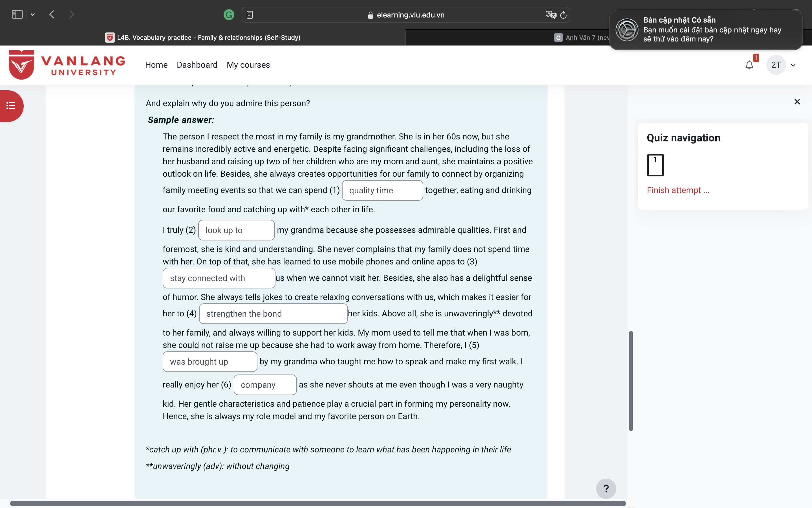Click the unwaveringly footnote definition text
812x508 pixels.
click(x=217, y=466)
